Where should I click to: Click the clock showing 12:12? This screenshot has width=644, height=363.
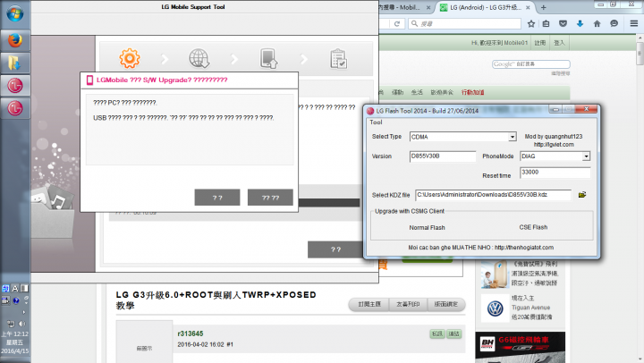[x=15, y=333]
